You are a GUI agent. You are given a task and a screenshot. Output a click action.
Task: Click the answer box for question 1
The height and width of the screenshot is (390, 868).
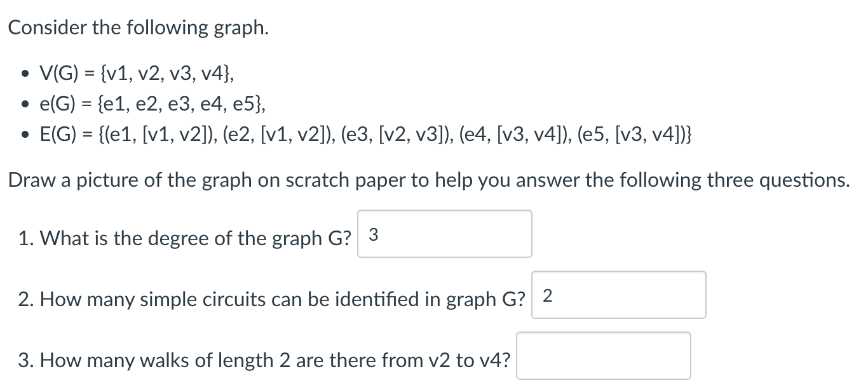click(x=444, y=234)
